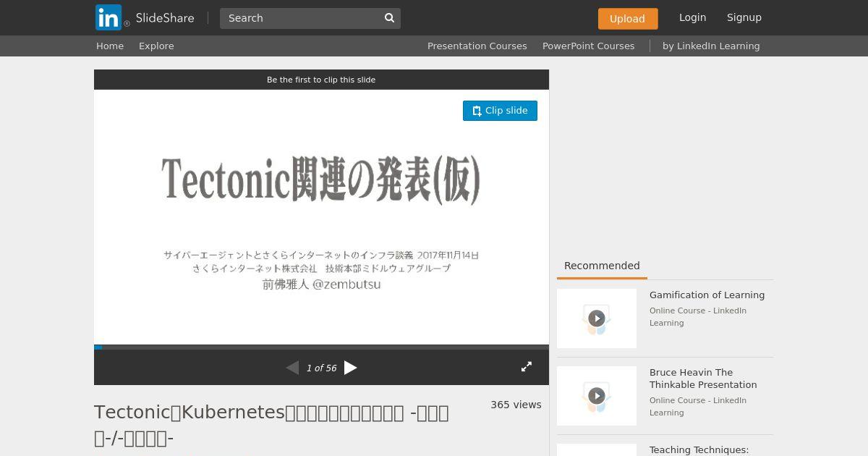868x456 pixels.
Task: Open the Login link
Action: [x=692, y=17]
